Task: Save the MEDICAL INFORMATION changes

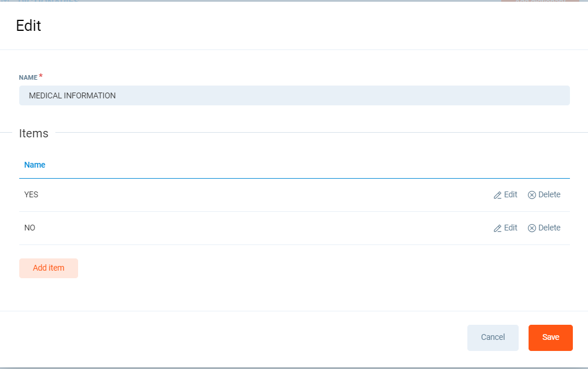Action: point(550,338)
